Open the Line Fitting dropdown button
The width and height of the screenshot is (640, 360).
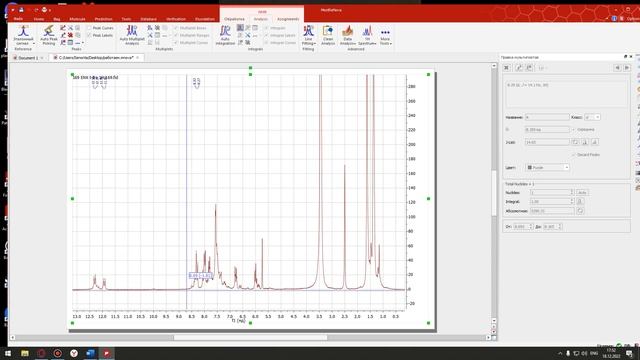tap(309, 35)
